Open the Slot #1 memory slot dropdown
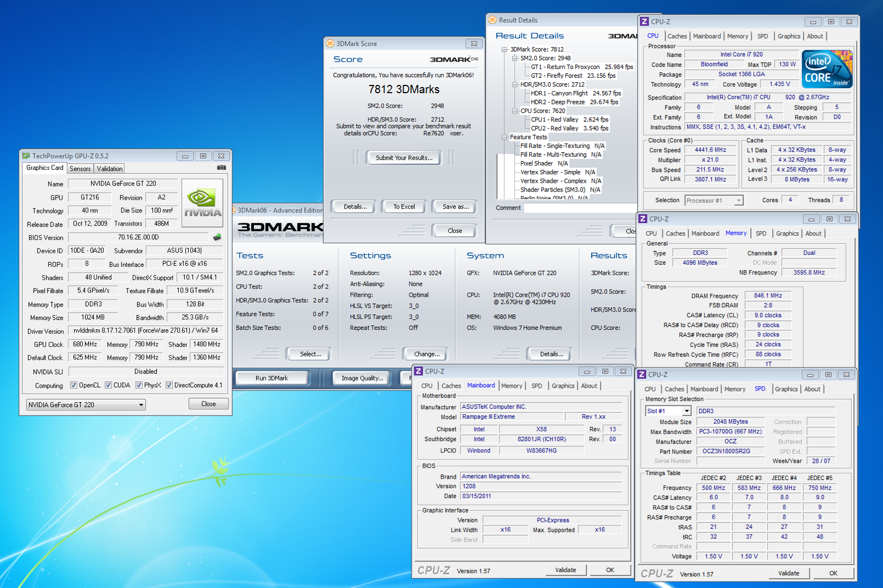 [x=668, y=411]
